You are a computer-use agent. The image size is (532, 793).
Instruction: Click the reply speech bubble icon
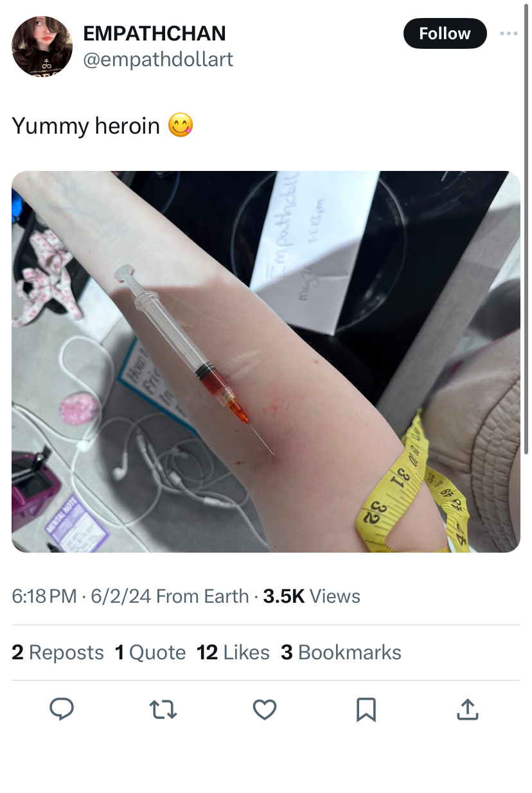coord(62,709)
